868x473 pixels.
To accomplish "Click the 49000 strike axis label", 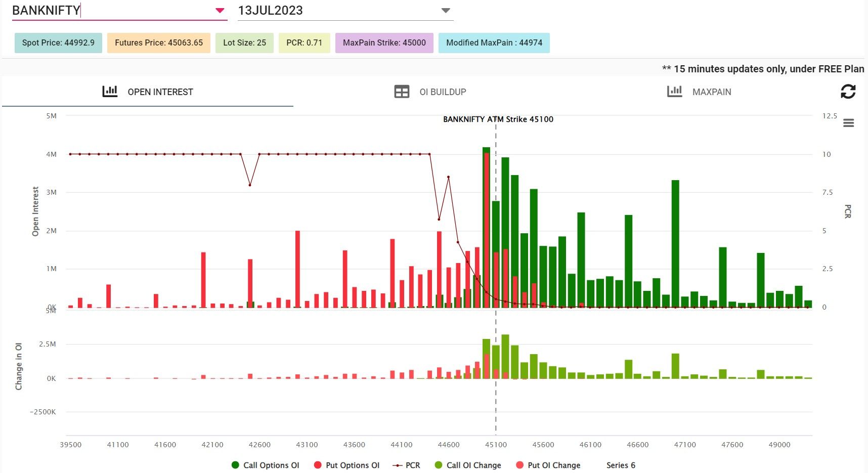I will pyautogui.click(x=779, y=445).
